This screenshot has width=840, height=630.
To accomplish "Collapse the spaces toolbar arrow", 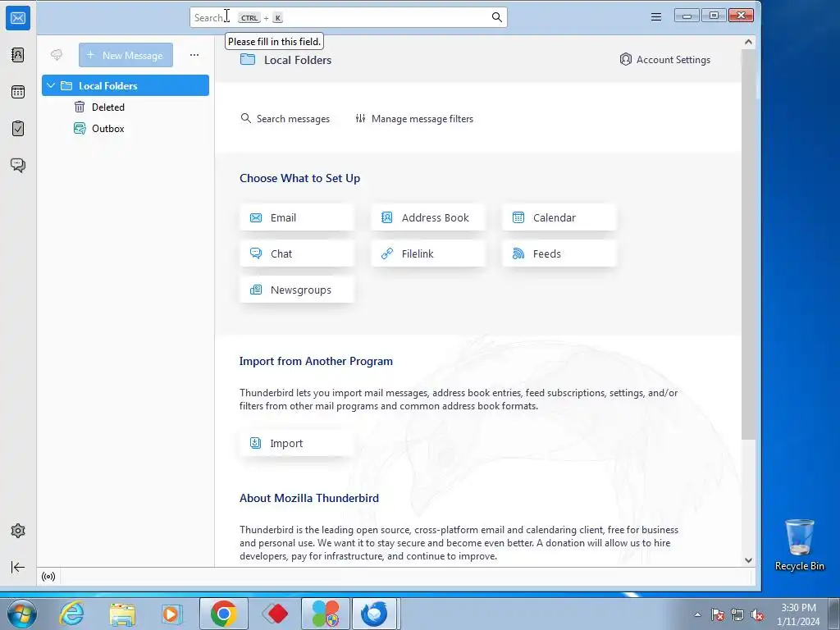I will tap(18, 567).
